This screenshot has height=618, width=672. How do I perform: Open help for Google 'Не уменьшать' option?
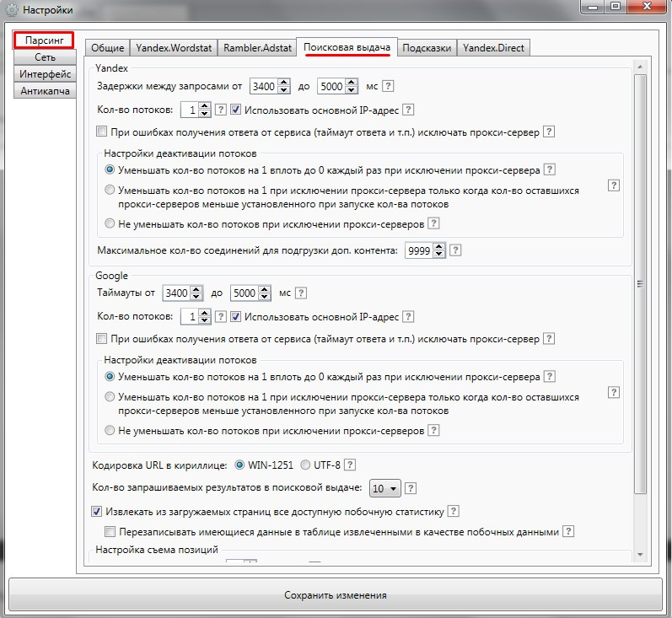tap(433, 430)
